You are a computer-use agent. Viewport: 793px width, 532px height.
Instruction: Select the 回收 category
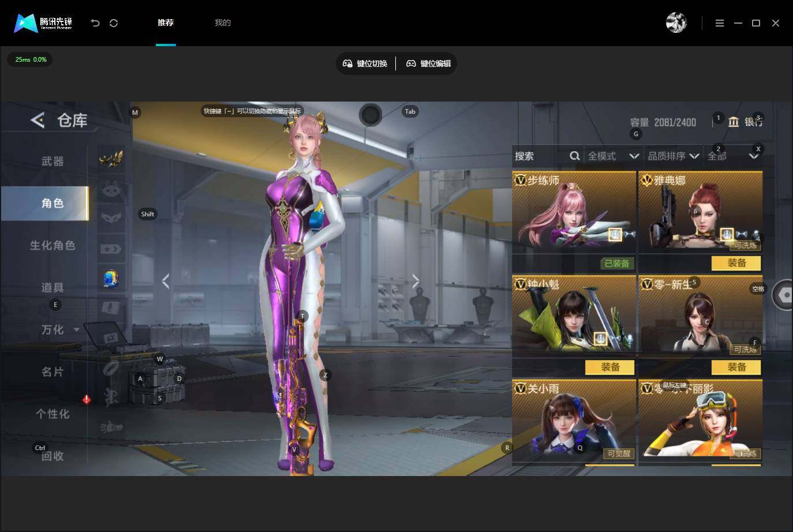tap(53, 456)
